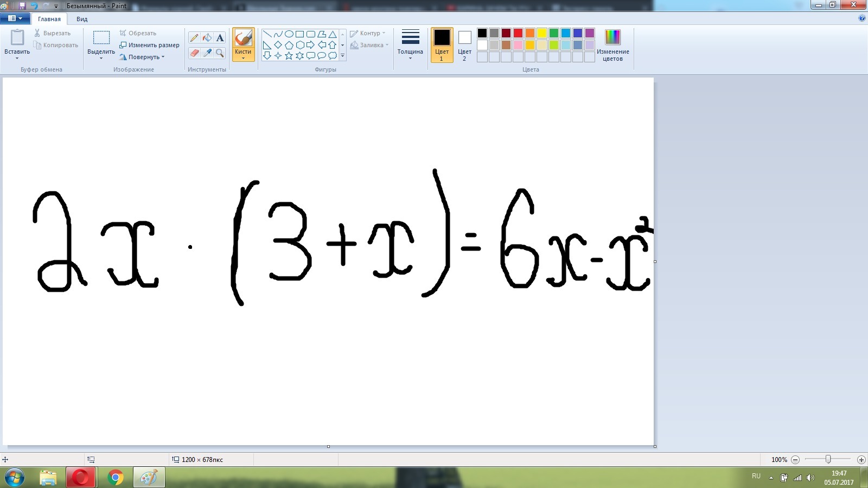Choose the straight line shape

point(267,34)
